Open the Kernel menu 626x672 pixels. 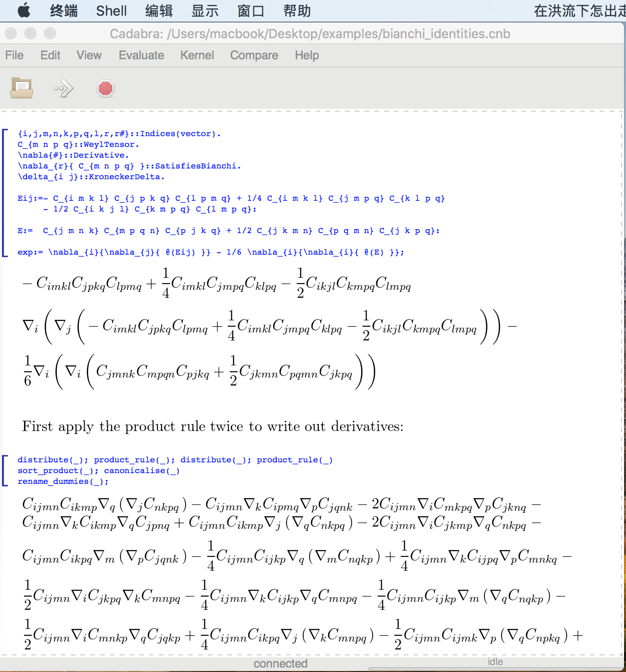point(197,55)
